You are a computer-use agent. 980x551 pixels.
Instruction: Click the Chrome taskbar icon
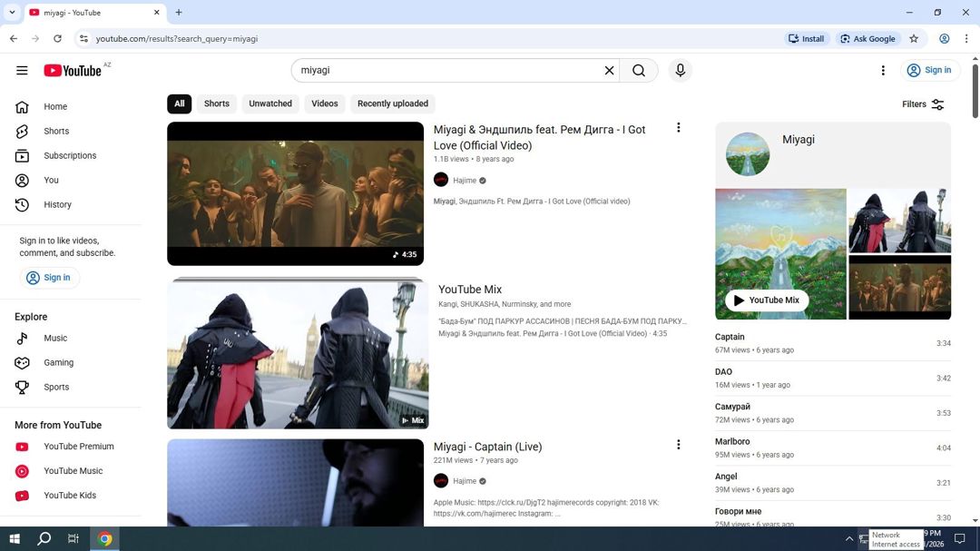(104, 538)
